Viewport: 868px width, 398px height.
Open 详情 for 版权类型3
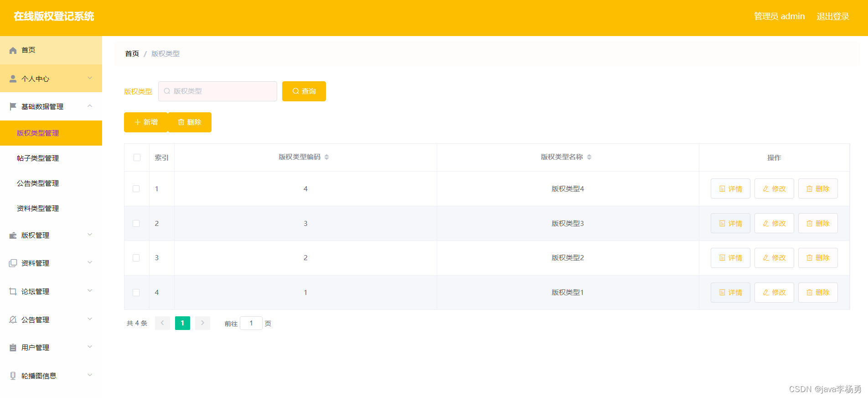730,223
